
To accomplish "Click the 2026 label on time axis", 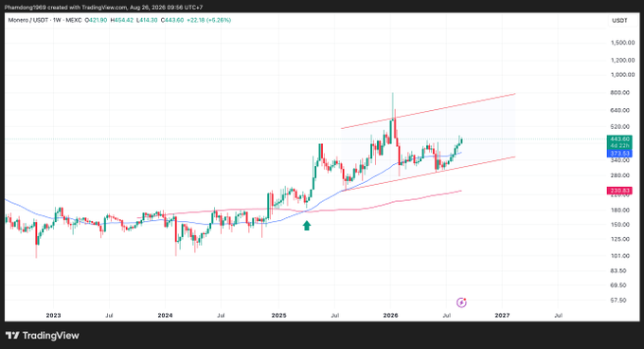I will pos(390,315).
